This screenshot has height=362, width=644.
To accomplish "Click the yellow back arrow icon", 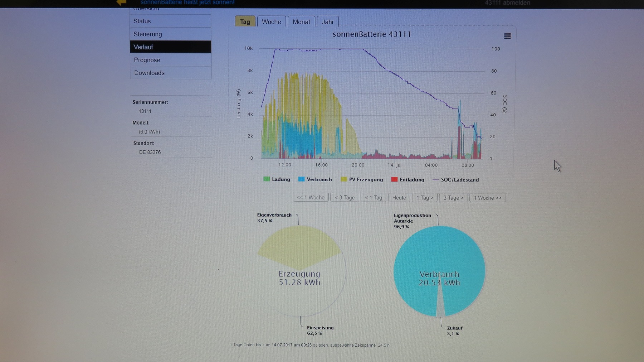I will pos(121,3).
